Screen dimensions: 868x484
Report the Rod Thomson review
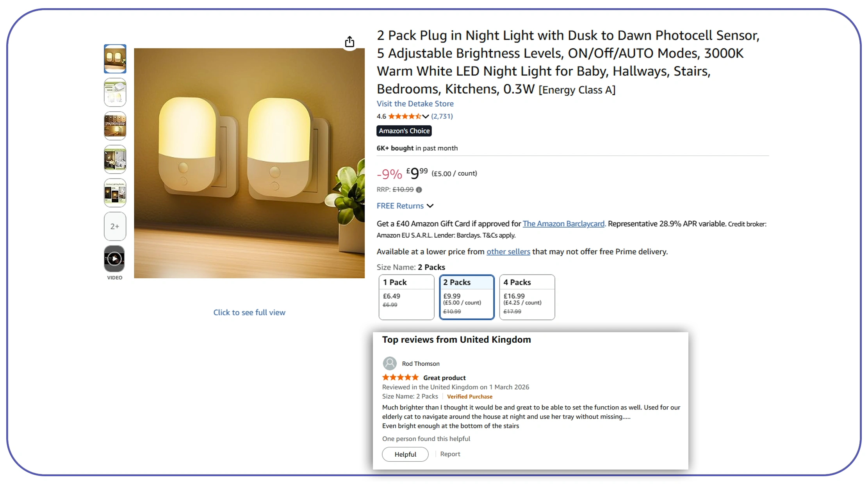tap(450, 454)
